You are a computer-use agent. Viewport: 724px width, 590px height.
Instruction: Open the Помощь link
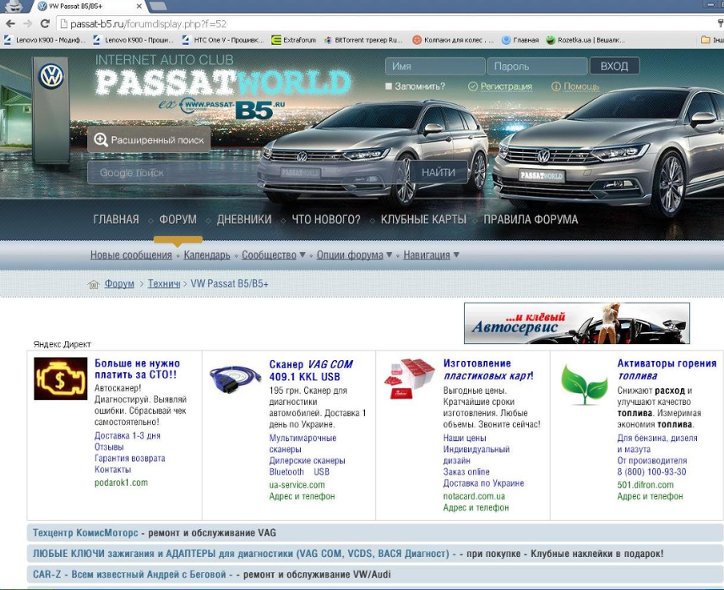pos(581,86)
